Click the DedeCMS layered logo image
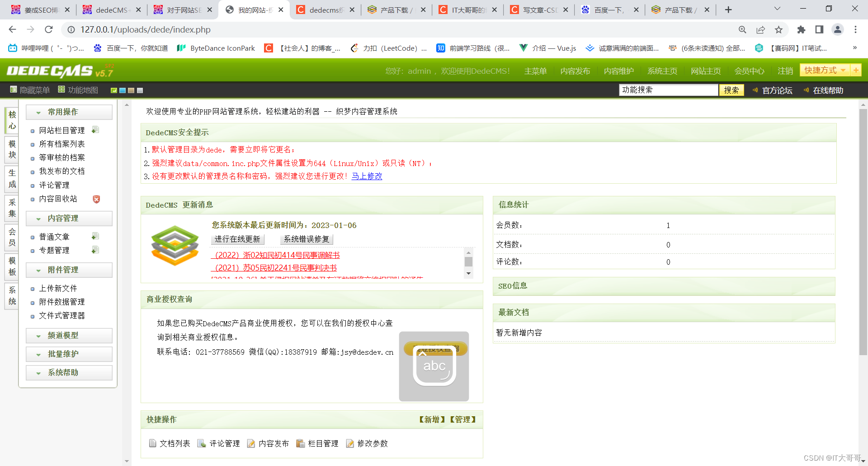This screenshot has width=868, height=466. pos(175,245)
